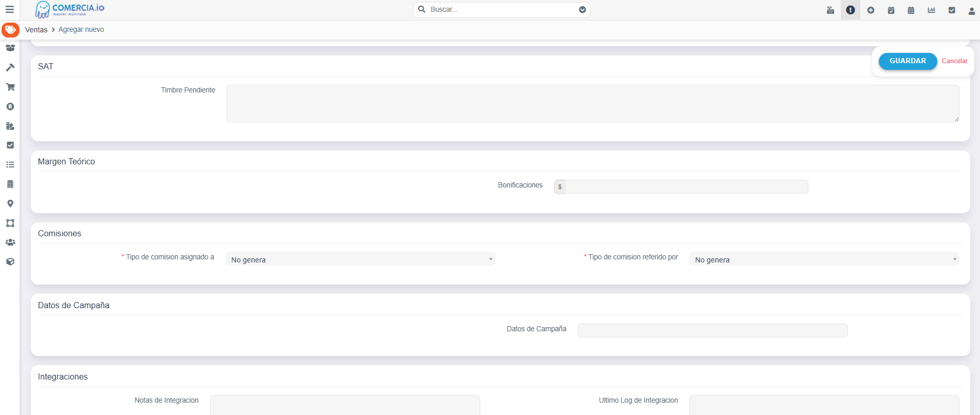Open 'Tipo de comision asignado a' dropdown
The width and height of the screenshot is (980, 415).
pyautogui.click(x=361, y=259)
